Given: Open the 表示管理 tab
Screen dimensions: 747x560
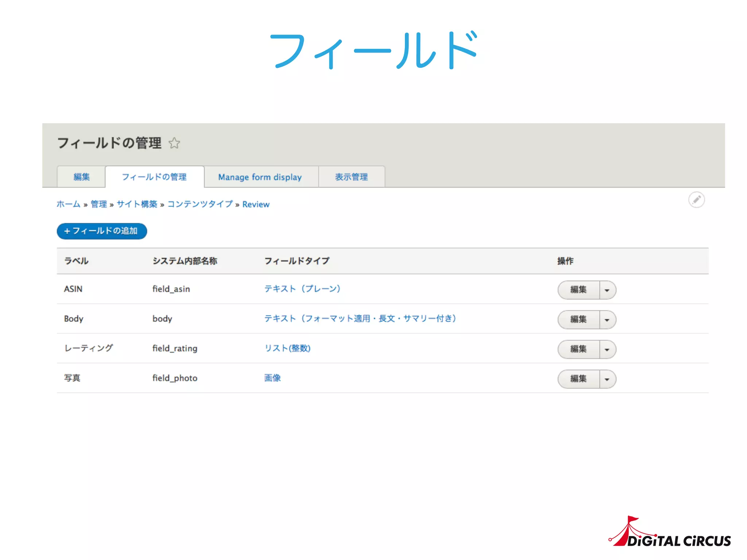Looking at the screenshot, I should [x=351, y=177].
